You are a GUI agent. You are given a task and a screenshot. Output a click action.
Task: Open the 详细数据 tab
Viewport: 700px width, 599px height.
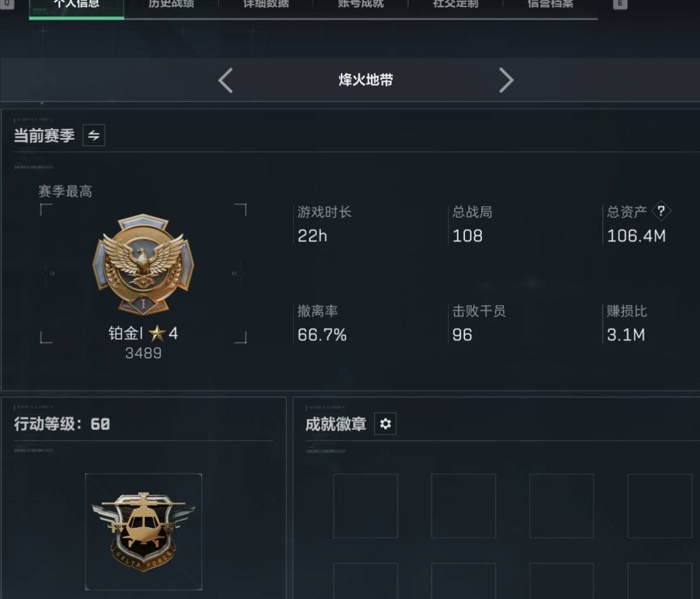(266, 5)
